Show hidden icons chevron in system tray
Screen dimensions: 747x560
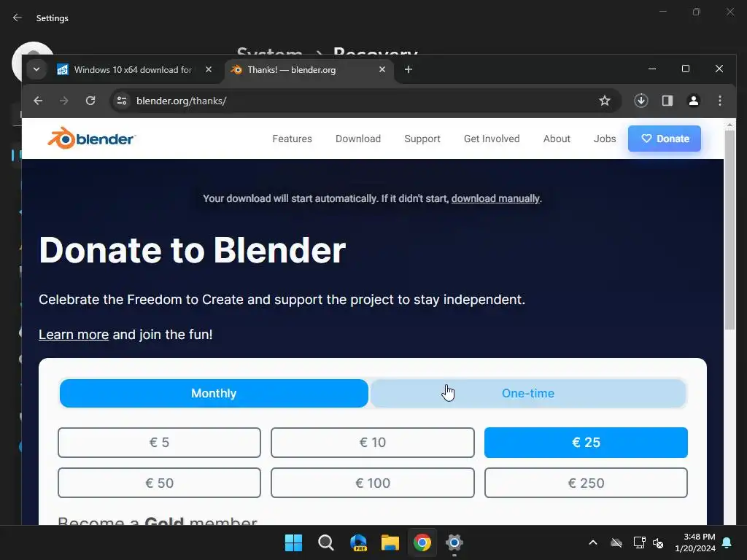(x=593, y=542)
